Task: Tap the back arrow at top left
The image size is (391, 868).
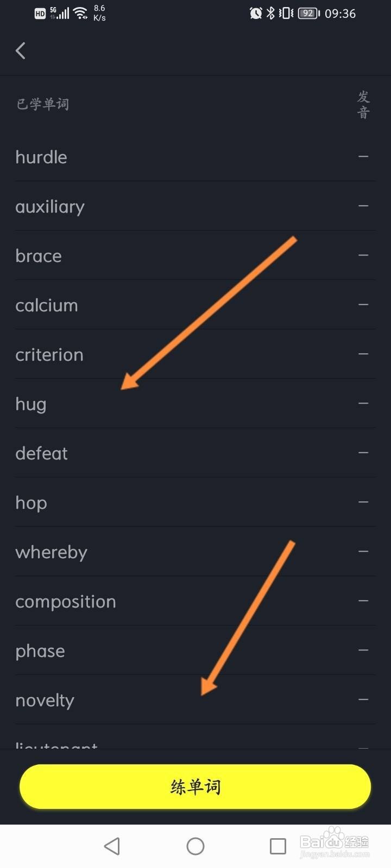Action: [21, 51]
